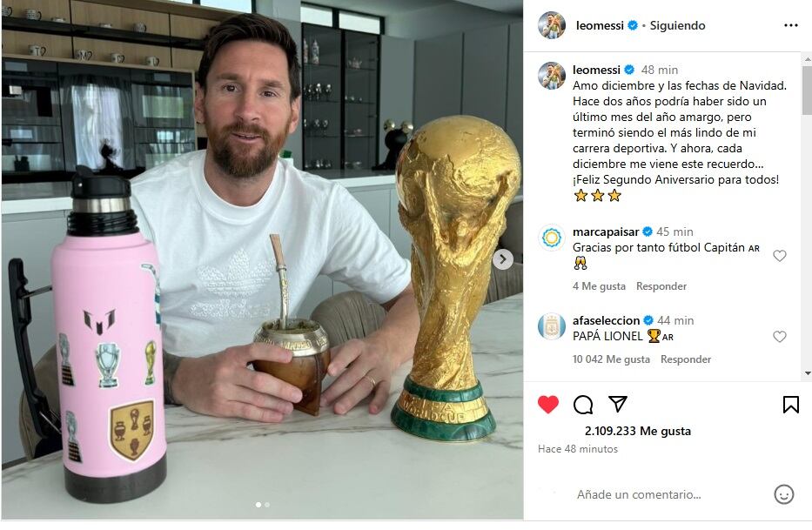The width and height of the screenshot is (812, 530).
Task: Like the afaseleccion comment heart
Action: pyautogui.click(x=780, y=337)
